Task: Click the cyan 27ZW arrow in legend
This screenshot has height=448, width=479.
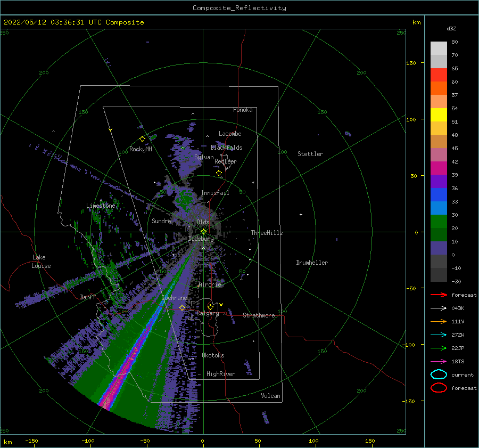Action: click(x=439, y=335)
